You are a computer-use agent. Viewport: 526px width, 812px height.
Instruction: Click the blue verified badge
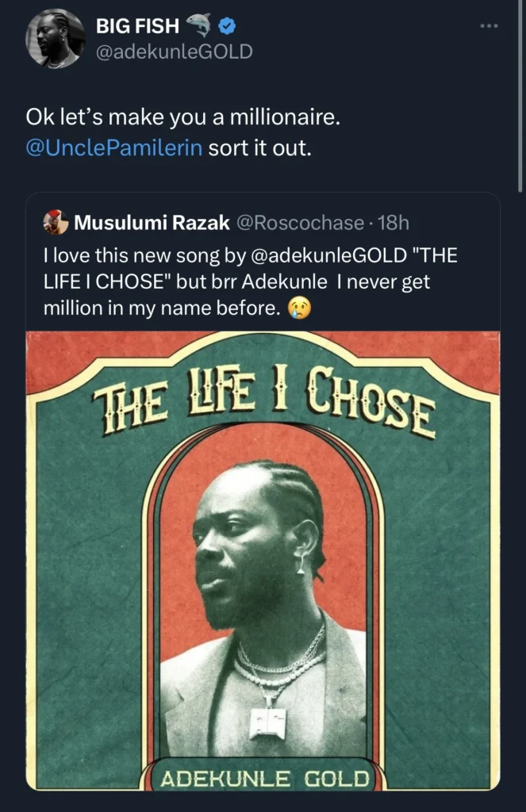click(226, 27)
